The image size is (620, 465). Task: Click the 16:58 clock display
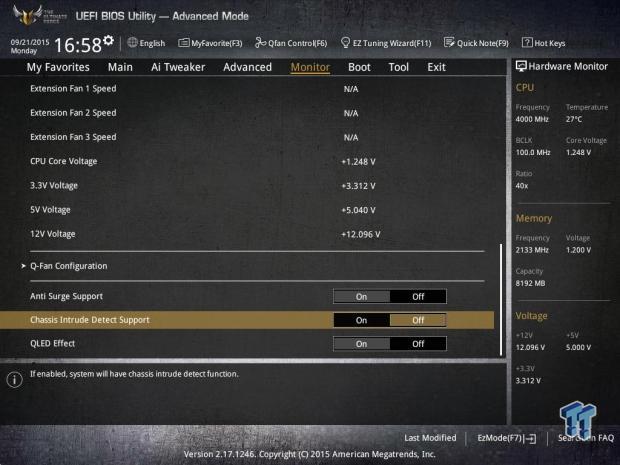pyautogui.click(x=78, y=45)
